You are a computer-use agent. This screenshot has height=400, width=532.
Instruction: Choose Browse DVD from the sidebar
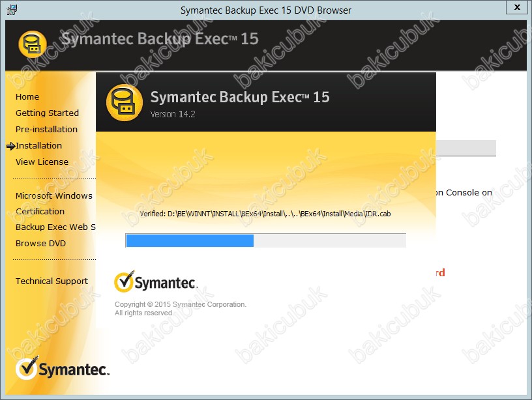coord(40,244)
